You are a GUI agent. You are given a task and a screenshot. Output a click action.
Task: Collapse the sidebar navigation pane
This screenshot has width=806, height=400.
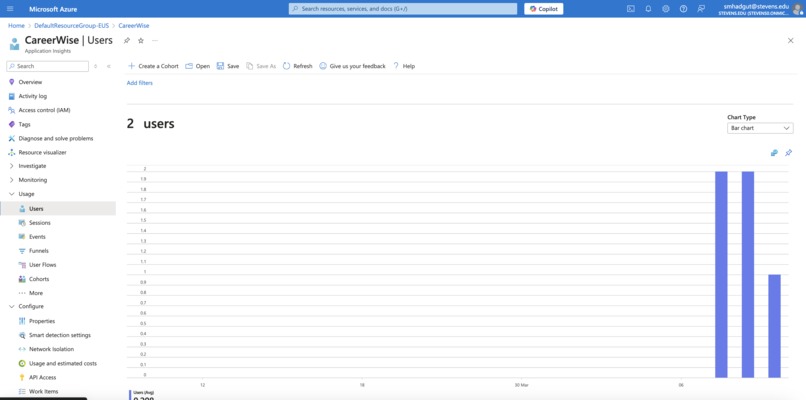pos(108,66)
